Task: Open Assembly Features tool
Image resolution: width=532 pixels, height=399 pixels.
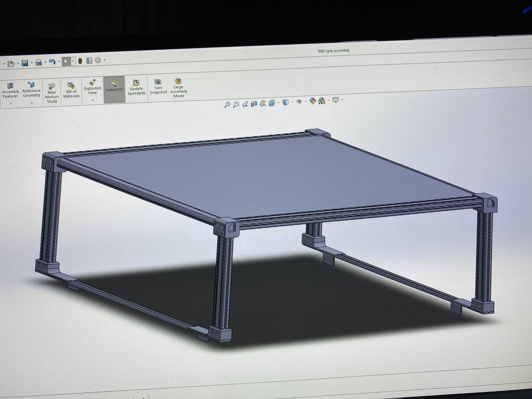Action: click(x=10, y=90)
